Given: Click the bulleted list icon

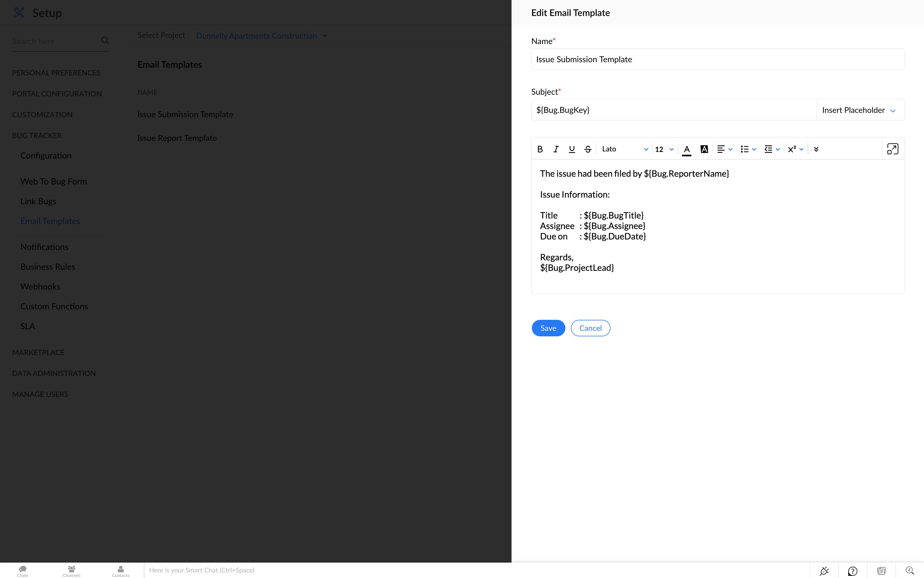Looking at the screenshot, I should tap(744, 149).
